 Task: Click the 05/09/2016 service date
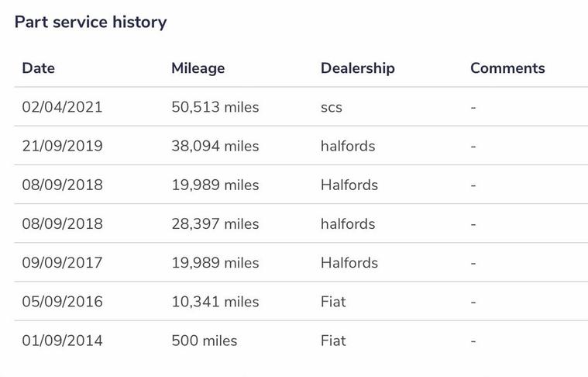click(62, 301)
